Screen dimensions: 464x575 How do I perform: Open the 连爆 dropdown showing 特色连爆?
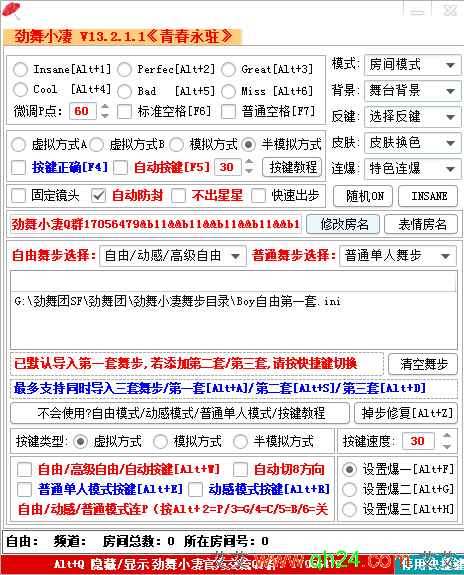pyautogui.click(x=413, y=169)
